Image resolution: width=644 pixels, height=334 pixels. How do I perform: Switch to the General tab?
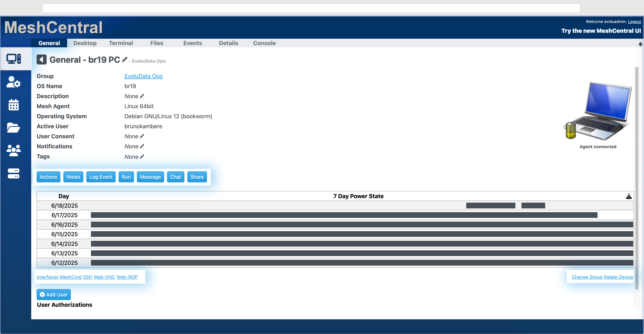point(49,43)
